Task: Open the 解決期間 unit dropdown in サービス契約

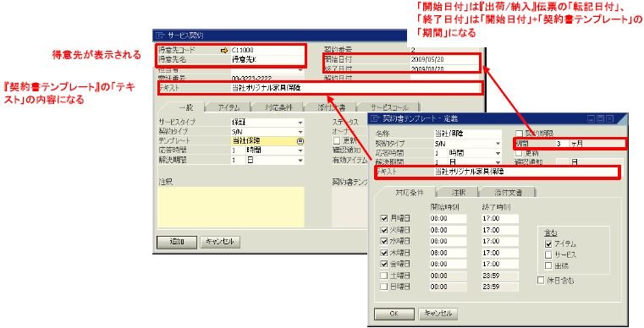Action: click(x=300, y=160)
